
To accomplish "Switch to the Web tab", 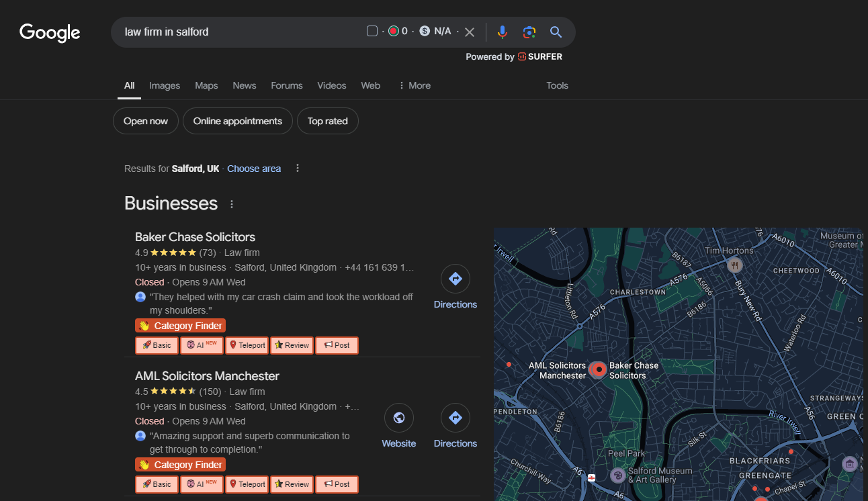I will tap(370, 85).
